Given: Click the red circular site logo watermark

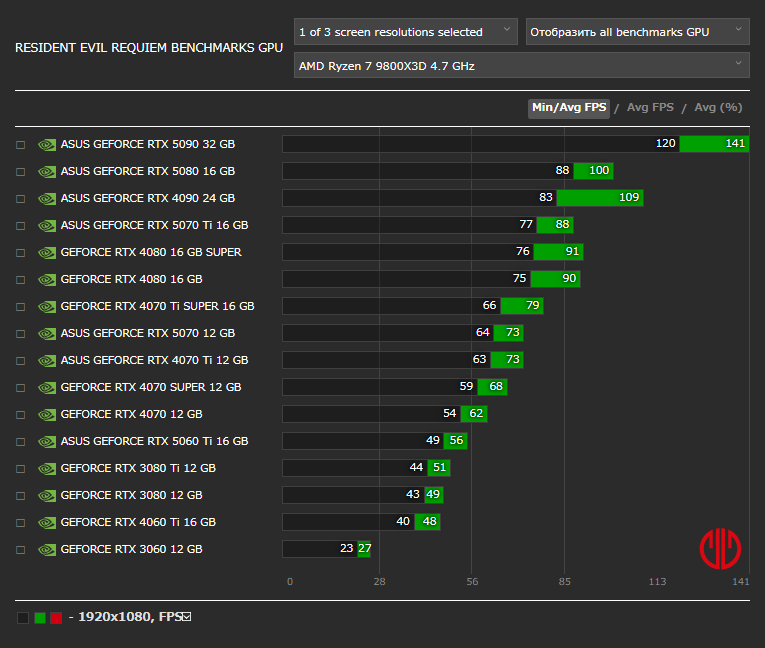Looking at the screenshot, I should tap(719, 548).
